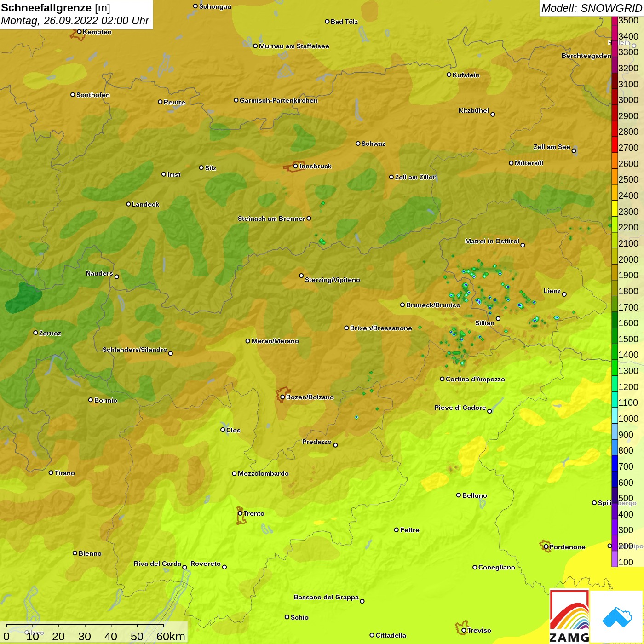This screenshot has height=644, width=644.
Task: Click the Trento city marker
Action: click(240, 513)
